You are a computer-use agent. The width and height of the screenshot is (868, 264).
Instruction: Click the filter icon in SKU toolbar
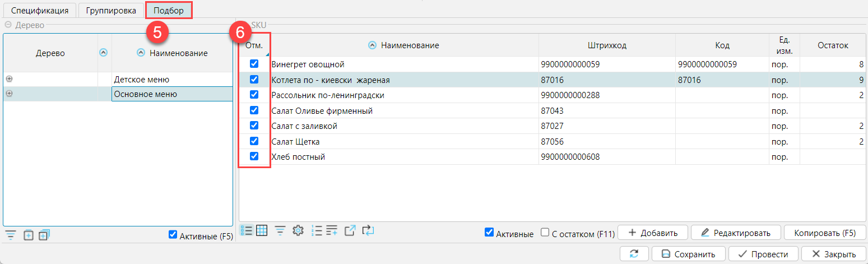(280, 230)
